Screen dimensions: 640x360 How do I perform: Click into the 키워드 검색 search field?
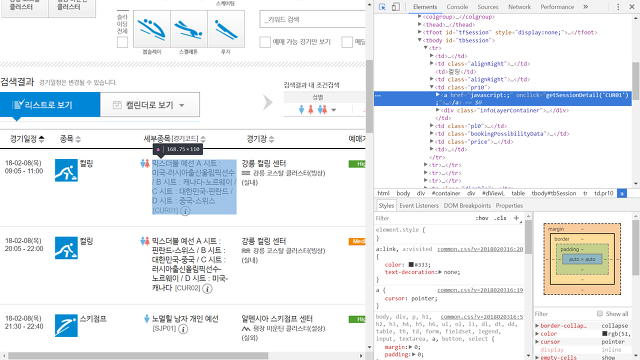pyautogui.click(x=312, y=19)
